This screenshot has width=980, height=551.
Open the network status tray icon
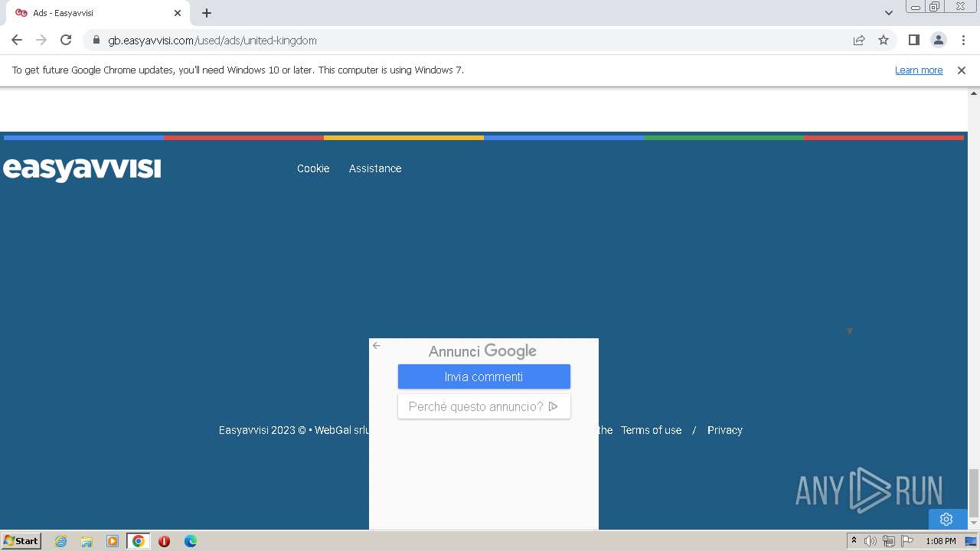889,541
